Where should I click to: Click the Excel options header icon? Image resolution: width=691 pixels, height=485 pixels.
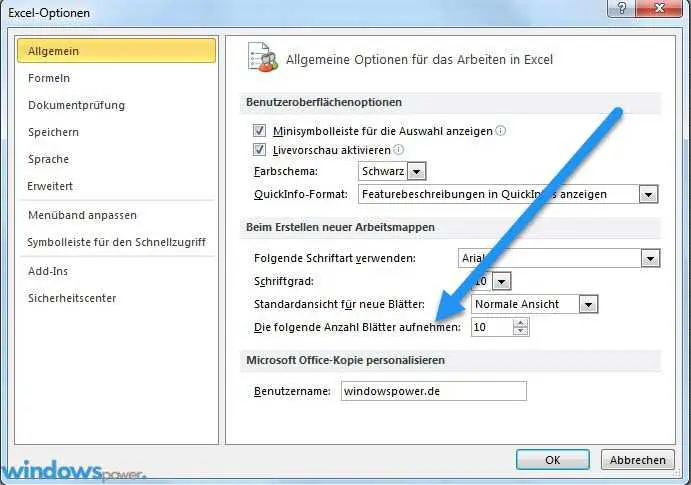[x=262, y=60]
